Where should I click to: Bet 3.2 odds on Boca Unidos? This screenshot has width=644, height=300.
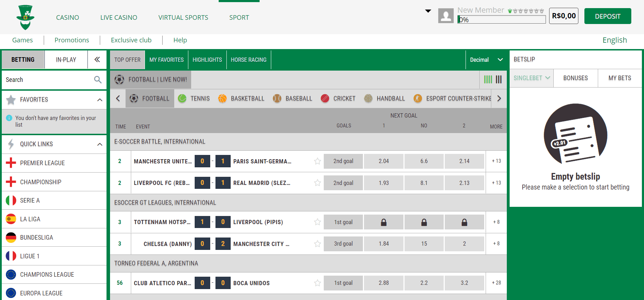[464, 283]
